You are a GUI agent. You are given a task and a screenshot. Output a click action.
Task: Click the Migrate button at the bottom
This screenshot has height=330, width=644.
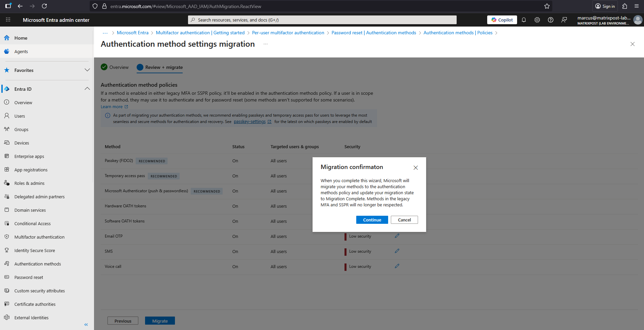(x=160, y=321)
